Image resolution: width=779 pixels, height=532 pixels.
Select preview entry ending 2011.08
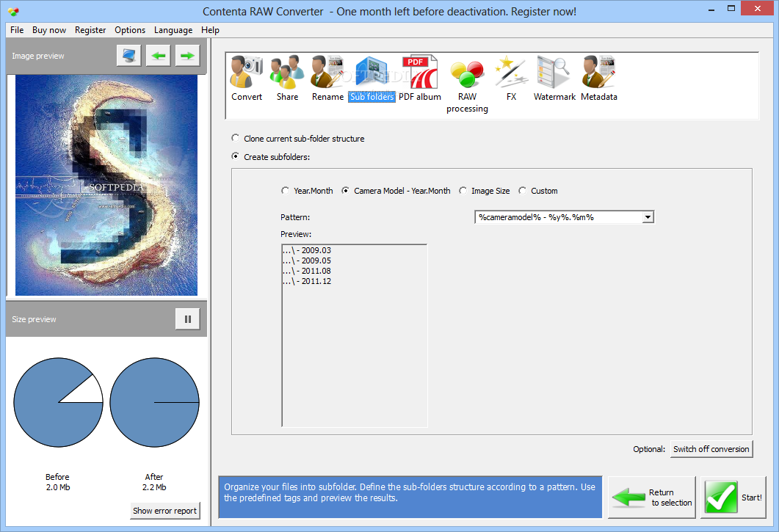point(307,272)
